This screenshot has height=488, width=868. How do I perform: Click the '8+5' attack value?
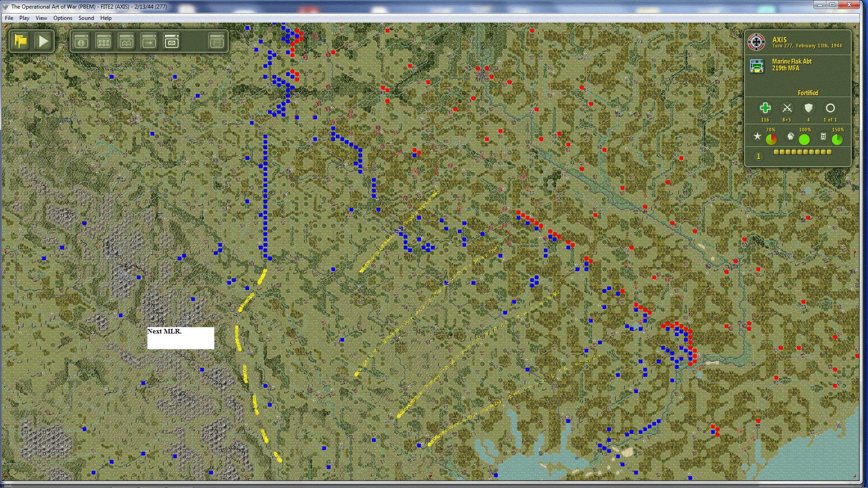787,120
